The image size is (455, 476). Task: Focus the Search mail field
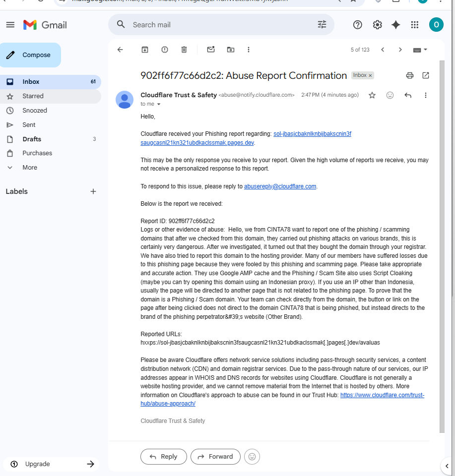tap(221, 25)
